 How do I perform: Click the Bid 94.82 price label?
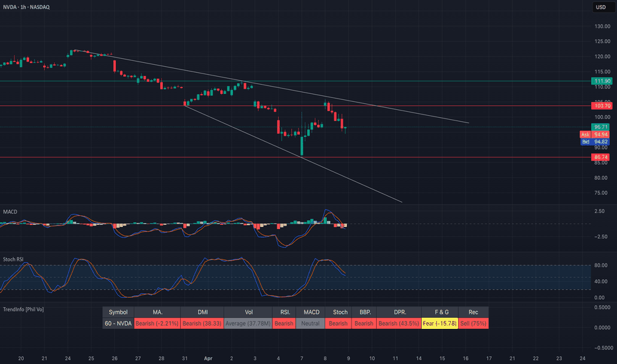click(594, 142)
